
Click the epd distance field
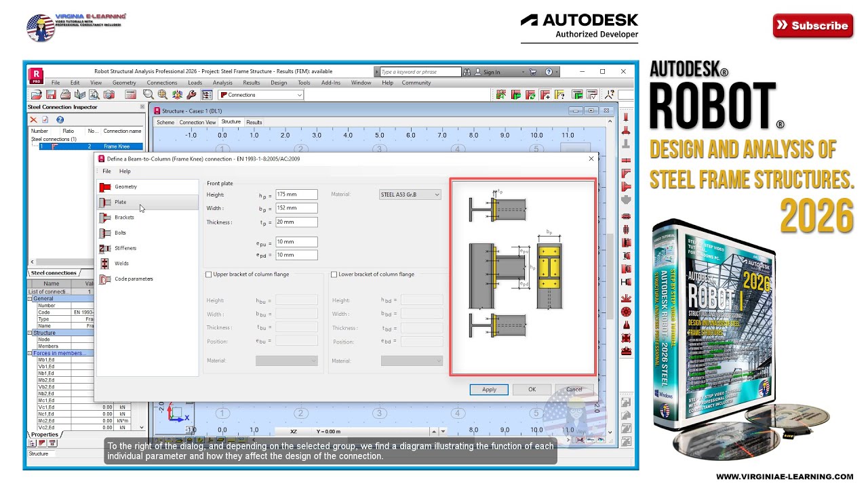pos(296,255)
